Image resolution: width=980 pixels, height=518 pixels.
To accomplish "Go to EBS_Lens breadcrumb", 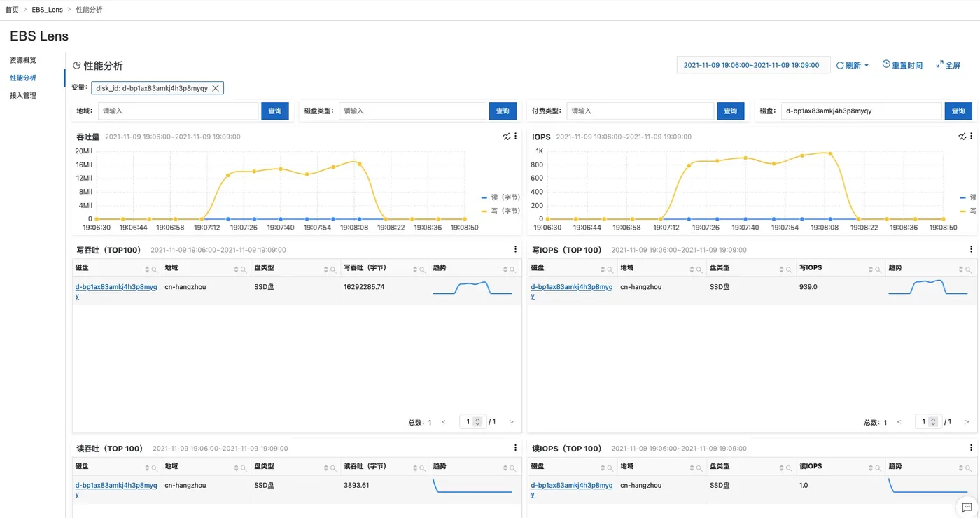I will tap(47, 10).
